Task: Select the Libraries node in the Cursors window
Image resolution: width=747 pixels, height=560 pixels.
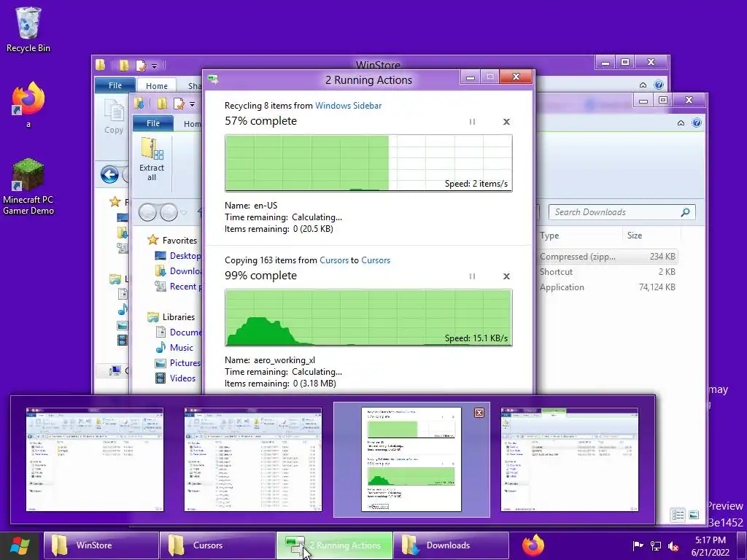Action: pyautogui.click(x=178, y=317)
